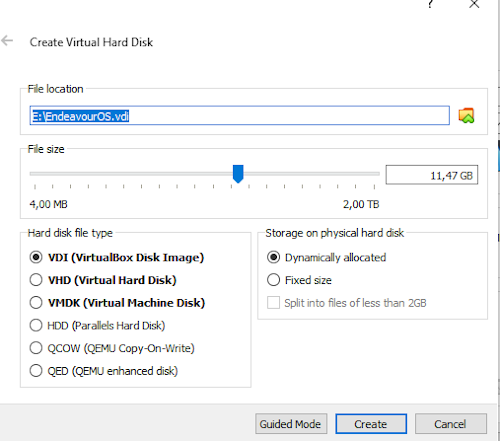Click the folder browse icon for file location
This screenshot has height=441, width=500.
click(466, 116)
